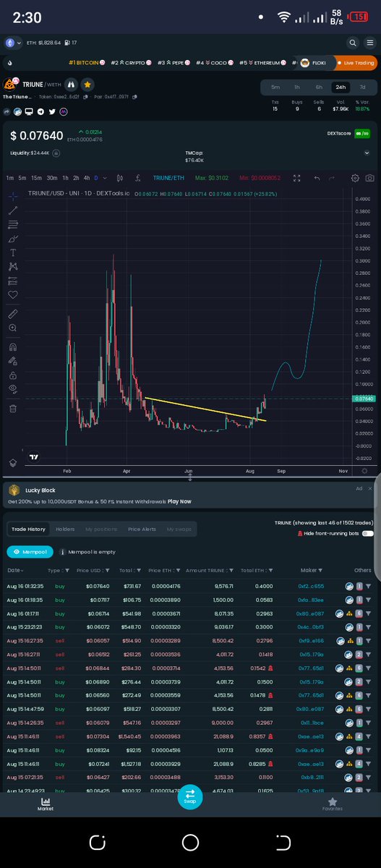Open the hamburger menu in header
This screenshot has height=868, width=381.
pos(369,43)
